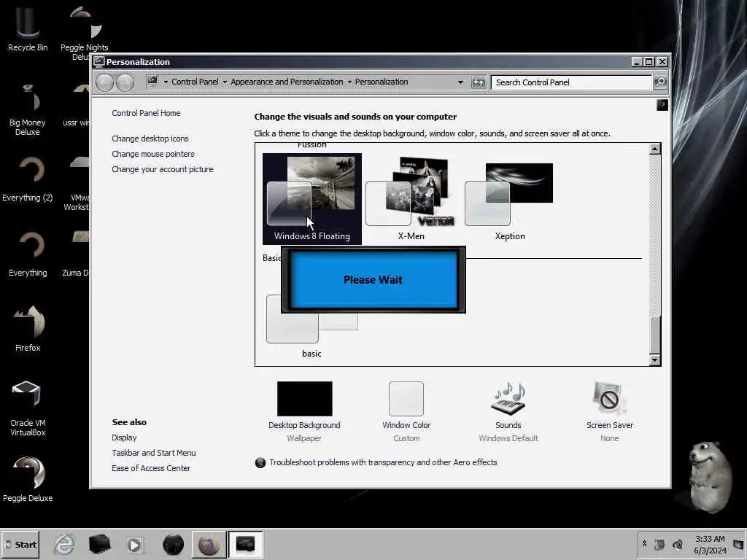
Task: Click the clock showing 3:33 AM
Action: point(710,544)
